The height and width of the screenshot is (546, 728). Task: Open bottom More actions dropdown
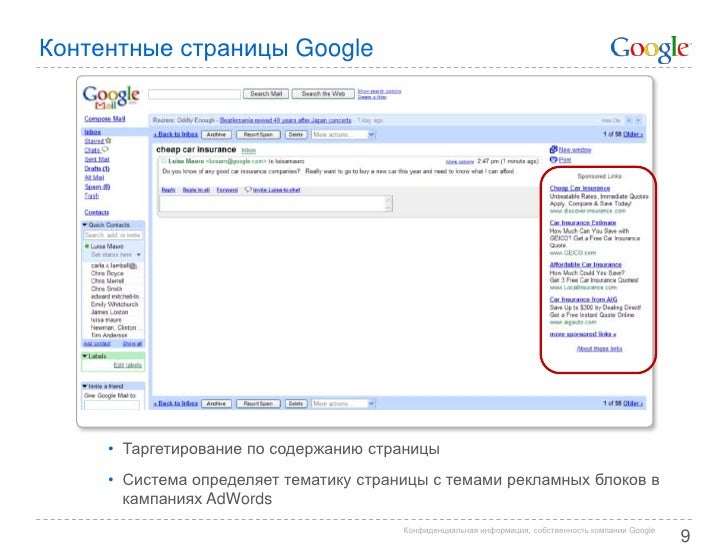(x=343, y=403)
